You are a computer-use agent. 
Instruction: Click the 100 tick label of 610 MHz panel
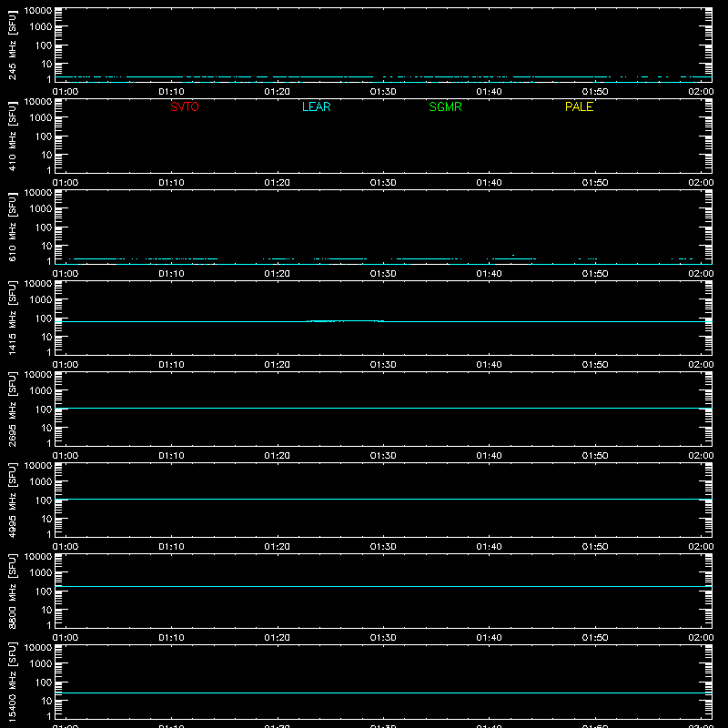coord(44,227)
